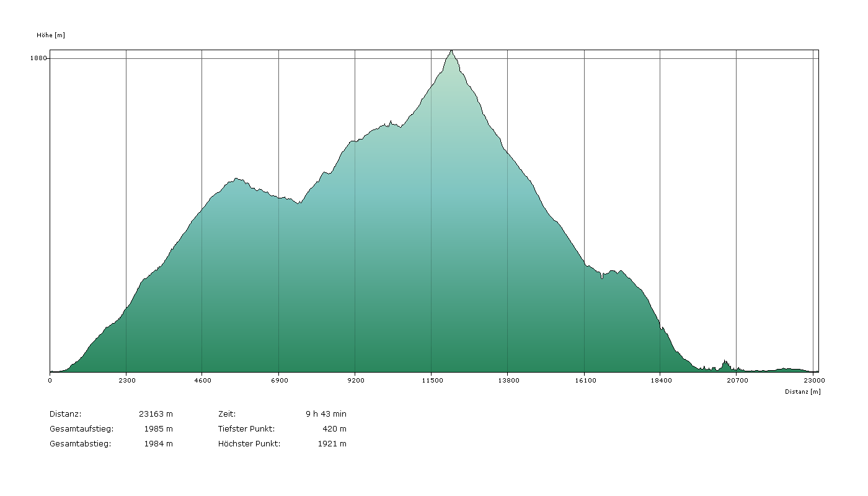Click the 'Zeit:' label
The image size is (868, 496).
[x=227, y=414]
